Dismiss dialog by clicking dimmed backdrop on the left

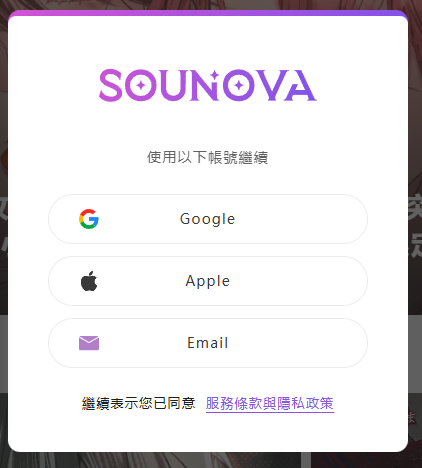[4, 133]
